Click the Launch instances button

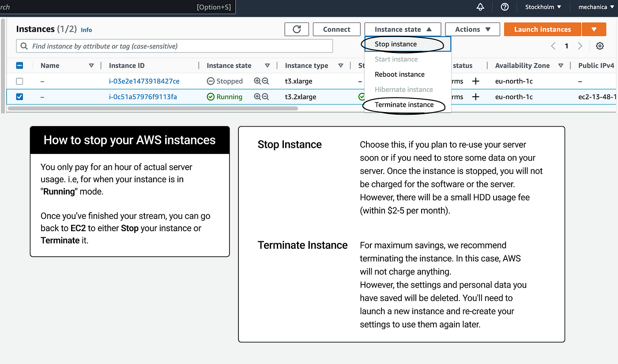(543, 30)
